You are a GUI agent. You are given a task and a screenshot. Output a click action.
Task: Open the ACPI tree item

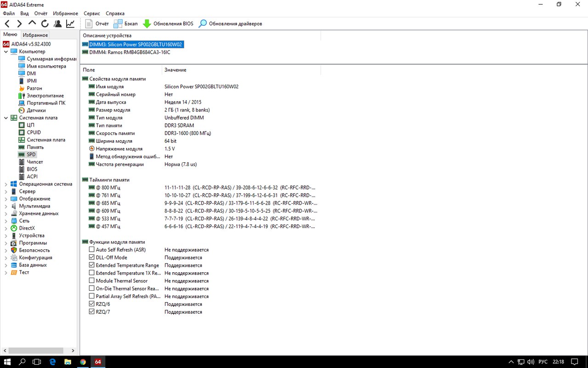coord(28,177)
